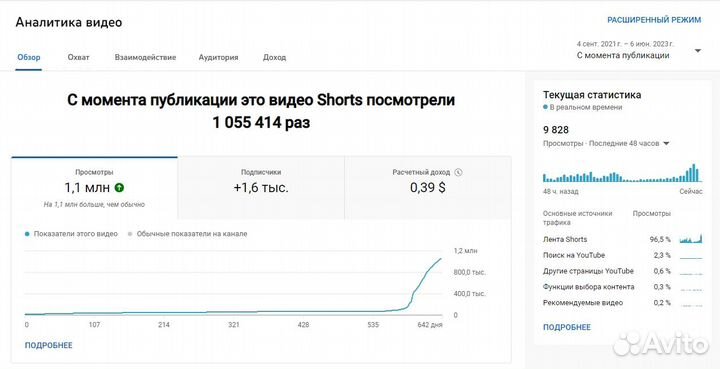The height and width of the screenshot is (369, 720).
Task: Click the Лента Shorts sparkline chart
Action: point(691,239)
